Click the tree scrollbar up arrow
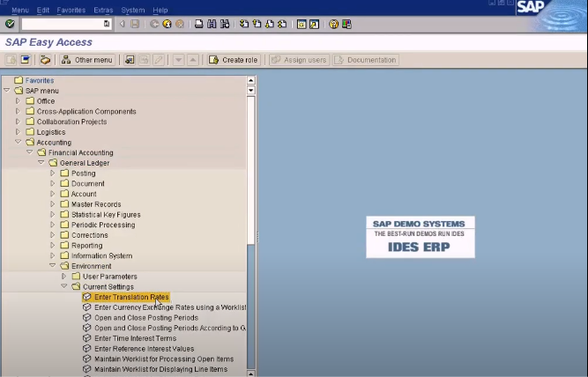This screenshot has width=588, height=377. point(251,80)
